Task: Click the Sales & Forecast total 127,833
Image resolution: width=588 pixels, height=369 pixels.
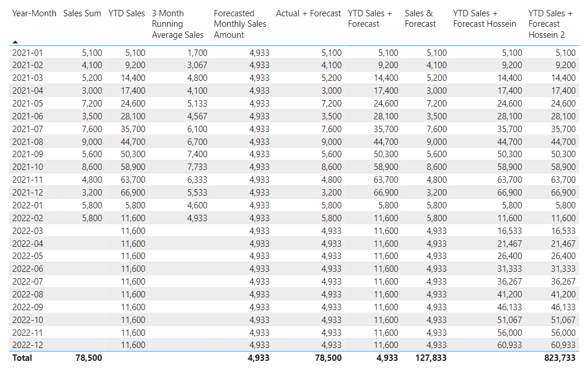Action: (x=431, y=358)
